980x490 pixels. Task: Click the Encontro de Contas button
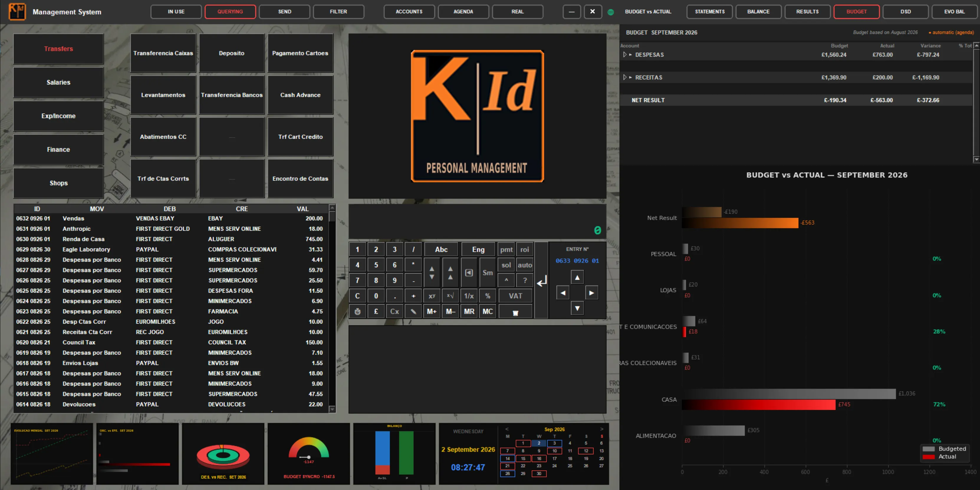(x=300, y=178)
